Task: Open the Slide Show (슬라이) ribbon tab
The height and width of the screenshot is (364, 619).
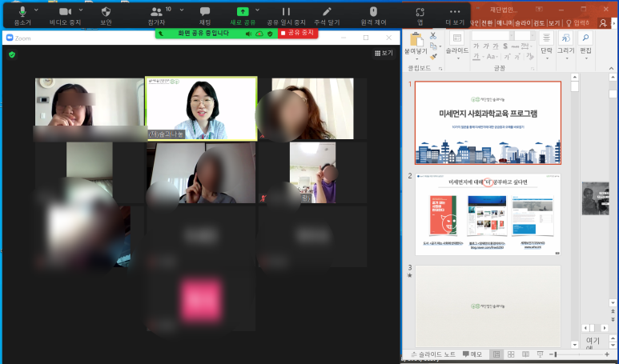Action: click(x=524, y=23)
